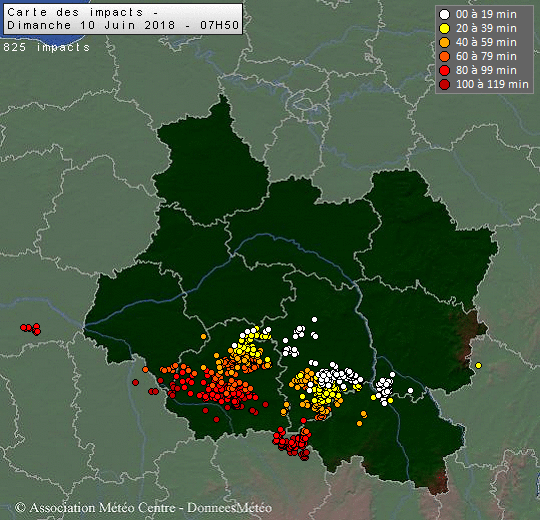Click the lone orange dot northwest of yellow cluster
This screenshot has height=520, width=540.
coord(204,336)
